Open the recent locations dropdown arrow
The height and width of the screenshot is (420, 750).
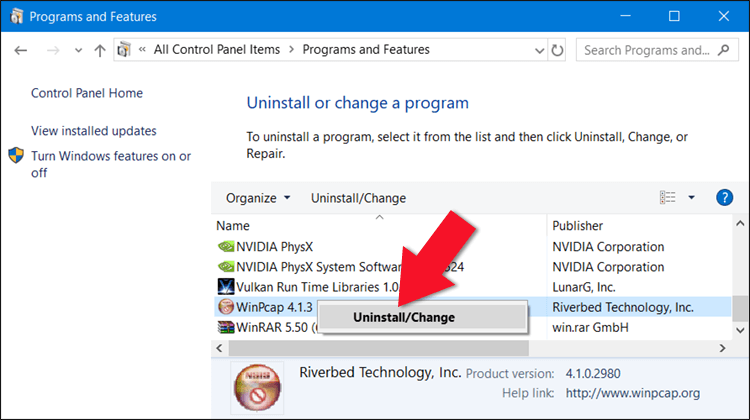tap(76, 50)
